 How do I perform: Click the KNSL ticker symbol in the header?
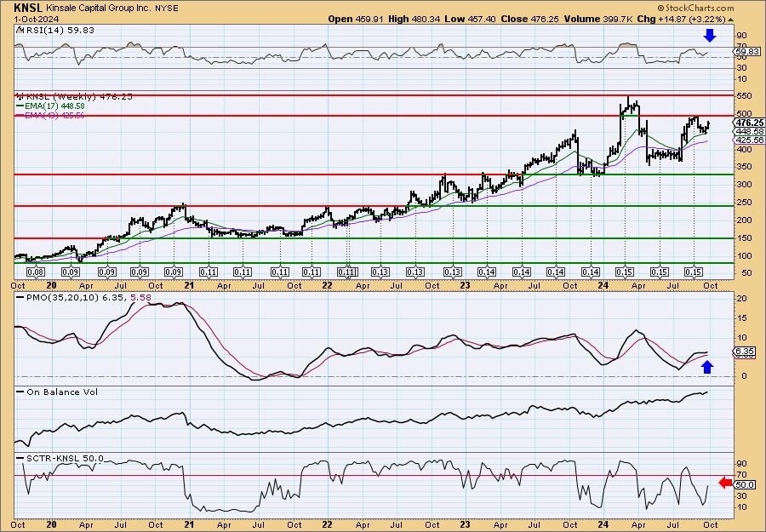click(x=28, y=8)
